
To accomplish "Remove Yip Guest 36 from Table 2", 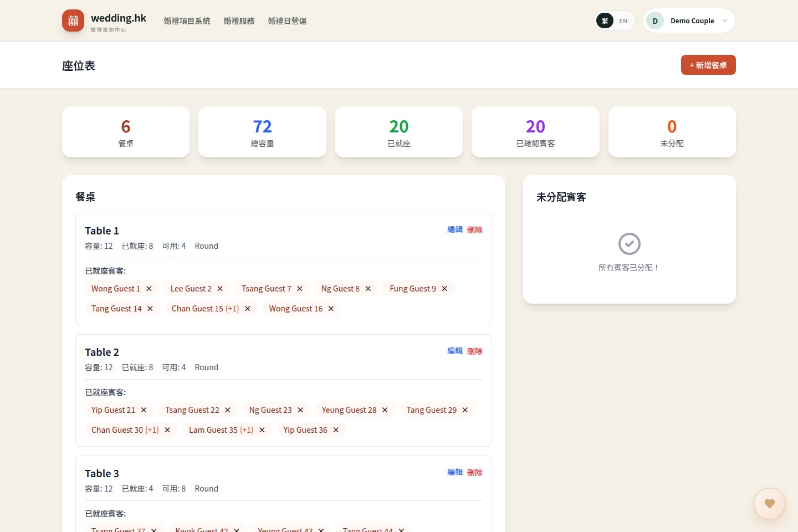I will click(336, 430).
